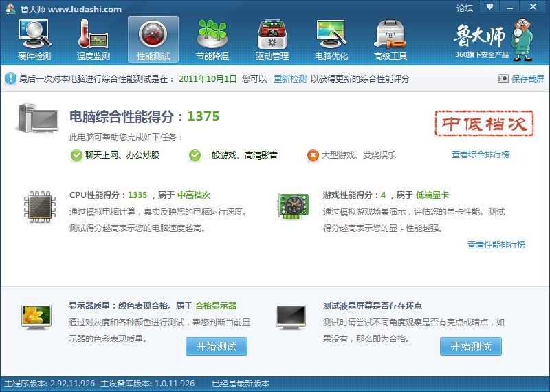This screenshot has height=392, width=550.
Task: Click the green check by 聊天上网、办公炒股
Action: pos(76,155)
